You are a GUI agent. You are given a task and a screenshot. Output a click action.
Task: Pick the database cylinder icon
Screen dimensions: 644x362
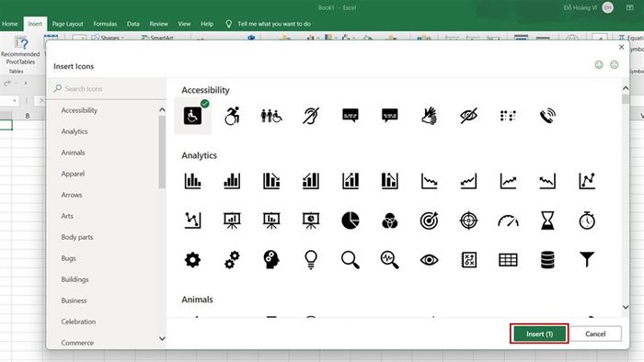click(x=547, y=260)
